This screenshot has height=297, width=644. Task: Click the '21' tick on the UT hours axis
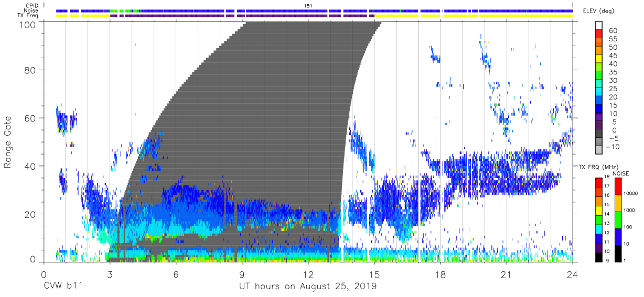(x=507, y=274)
